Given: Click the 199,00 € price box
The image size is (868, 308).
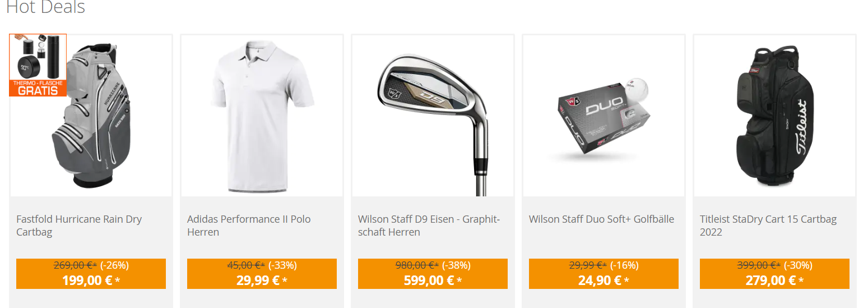Looking at the screenshot, I should point(91,274).
